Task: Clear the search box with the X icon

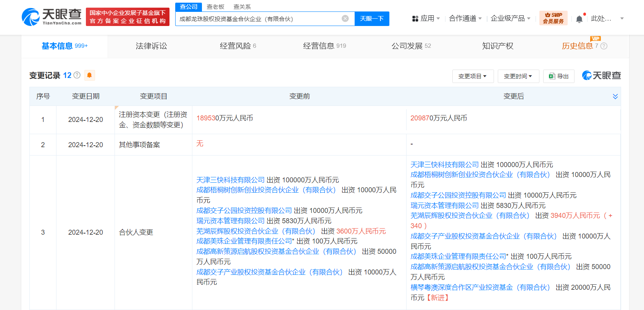Action: [x=345, y=18]
